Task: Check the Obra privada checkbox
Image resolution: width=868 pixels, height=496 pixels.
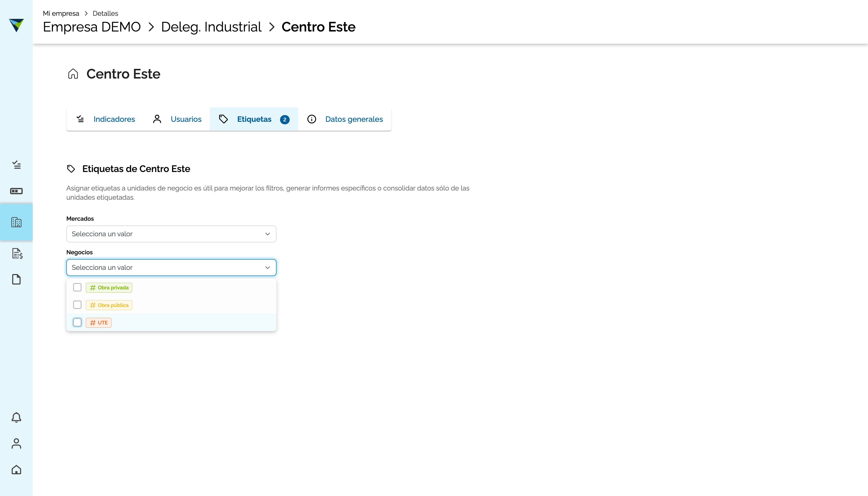Action: (77, 287)
